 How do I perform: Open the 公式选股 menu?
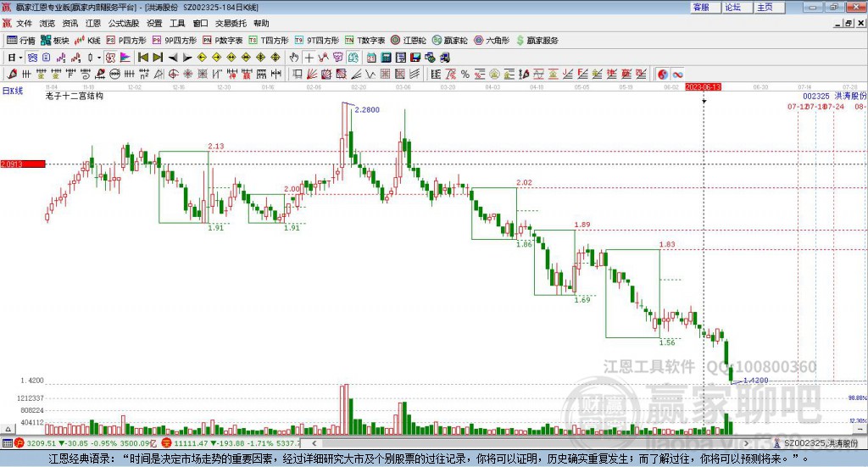[x=124, y=23]
